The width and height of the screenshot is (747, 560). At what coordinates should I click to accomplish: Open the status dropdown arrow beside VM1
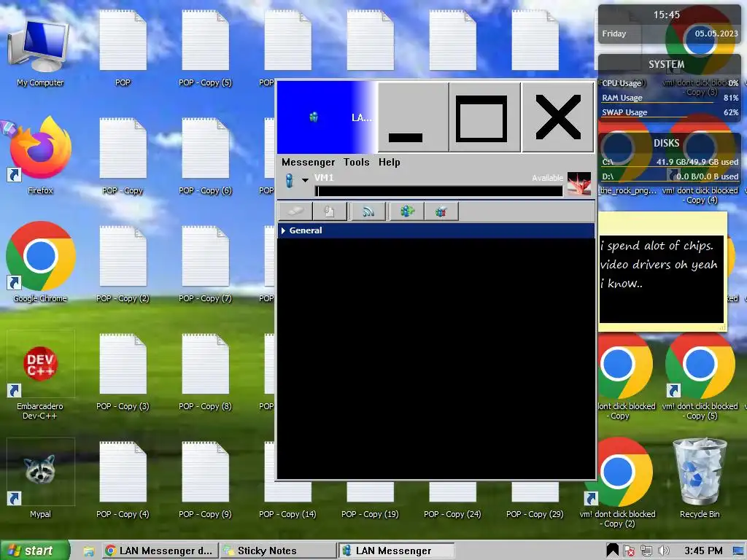tap(305, 180)
